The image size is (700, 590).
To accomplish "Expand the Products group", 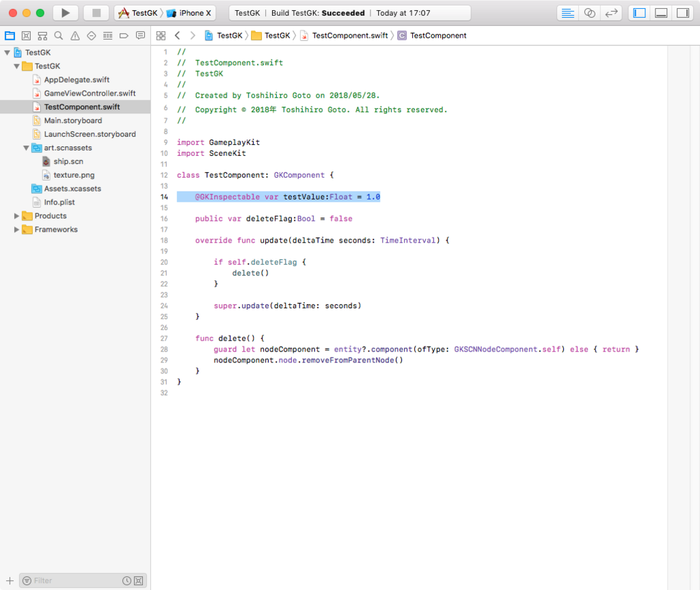I will (x=16, y=216).
